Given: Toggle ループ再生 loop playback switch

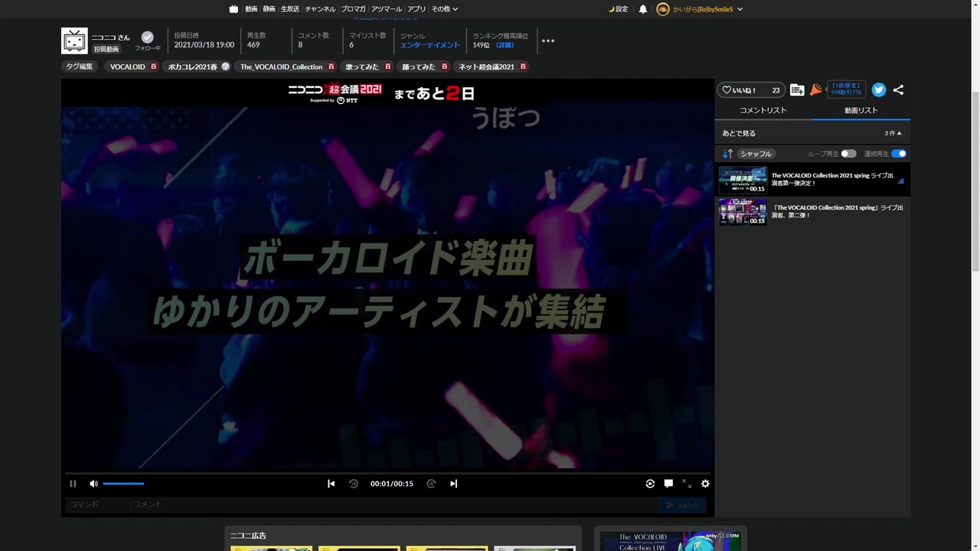Looking at the screenshot, I should click(x=848, y=154).
